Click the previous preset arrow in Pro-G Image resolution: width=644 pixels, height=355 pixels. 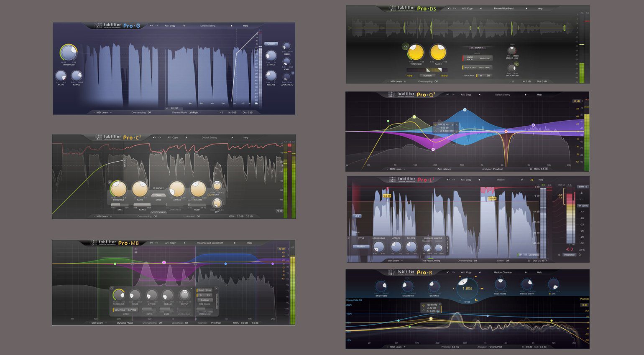184,26
